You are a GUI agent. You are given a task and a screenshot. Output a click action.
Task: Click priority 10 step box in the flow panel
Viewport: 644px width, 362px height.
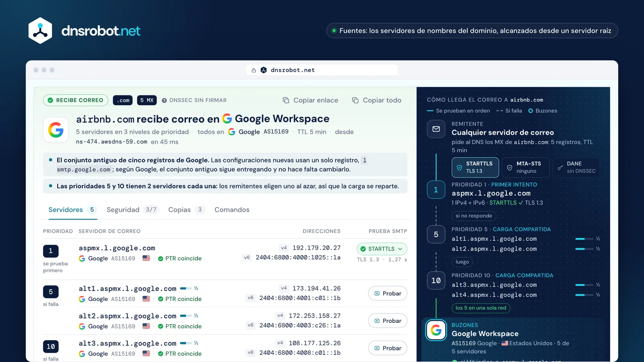tap(436, 280)
